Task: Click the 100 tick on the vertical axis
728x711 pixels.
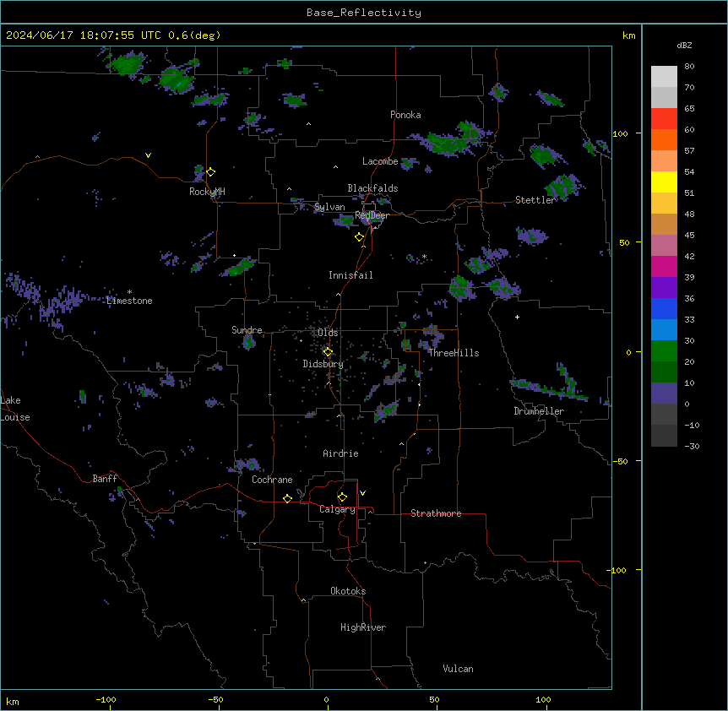Action: pos(620,133)
